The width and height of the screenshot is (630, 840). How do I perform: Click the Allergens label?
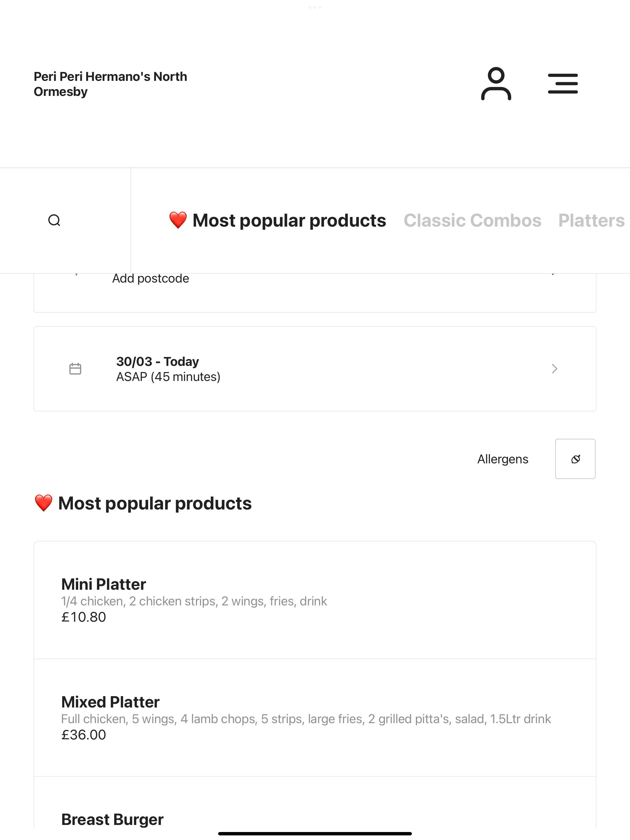click(x=503, y=459)
